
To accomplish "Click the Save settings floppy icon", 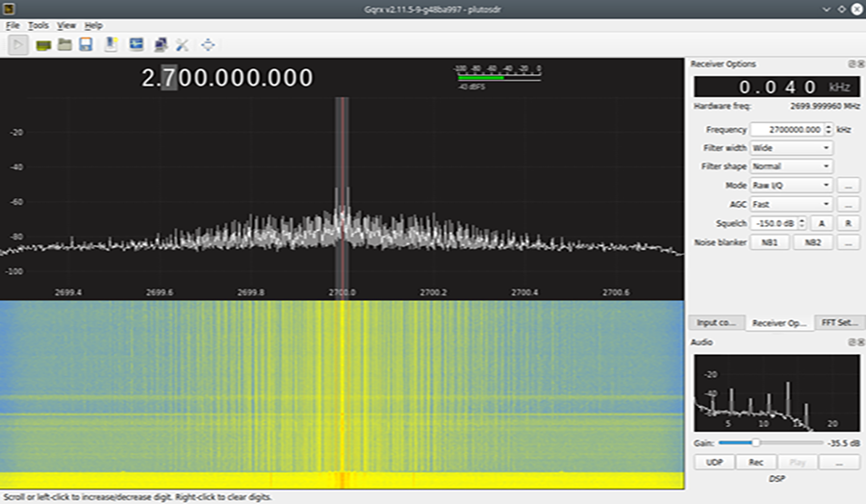I will [86, 44].
